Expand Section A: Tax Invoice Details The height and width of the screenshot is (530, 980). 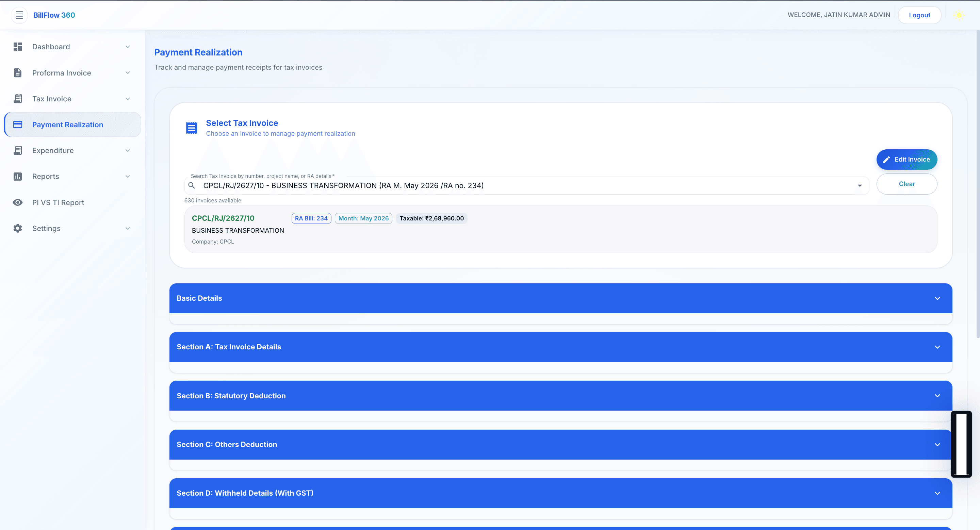click(561, 347)
